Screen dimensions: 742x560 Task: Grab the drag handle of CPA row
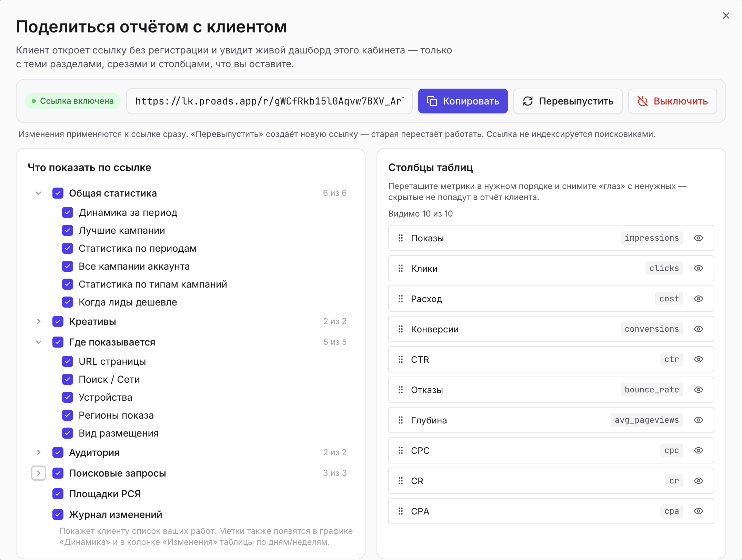pos(401,511)
